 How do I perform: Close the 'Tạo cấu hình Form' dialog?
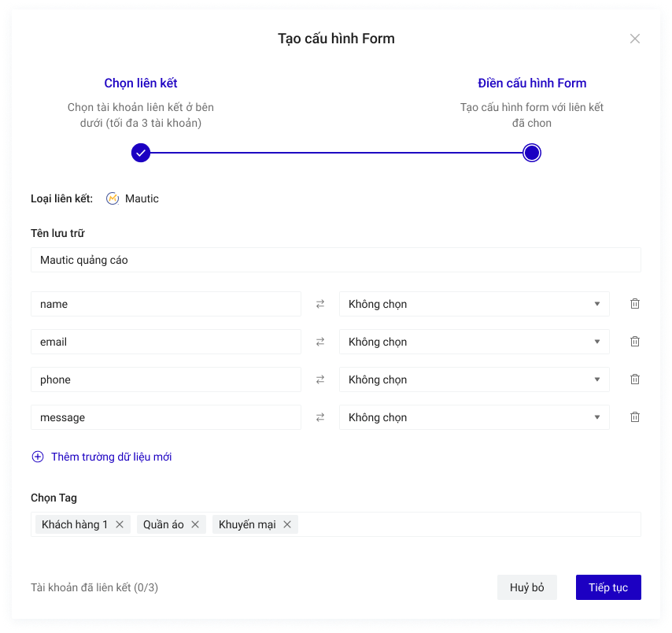coord(635,39)
